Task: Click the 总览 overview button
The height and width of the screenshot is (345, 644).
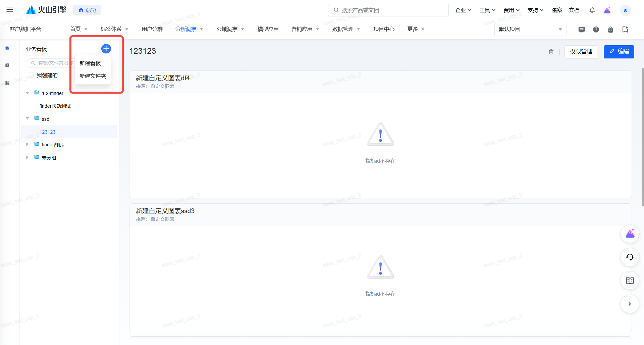Action: [87, 10]
